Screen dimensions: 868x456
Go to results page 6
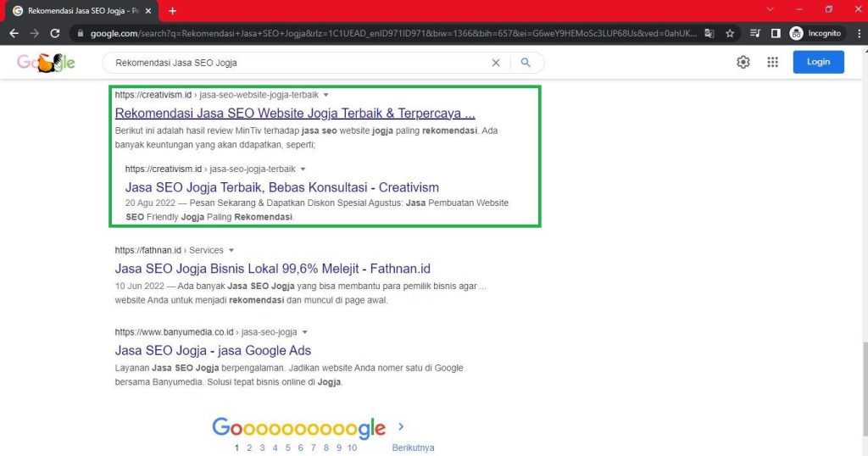click(300, 448)
